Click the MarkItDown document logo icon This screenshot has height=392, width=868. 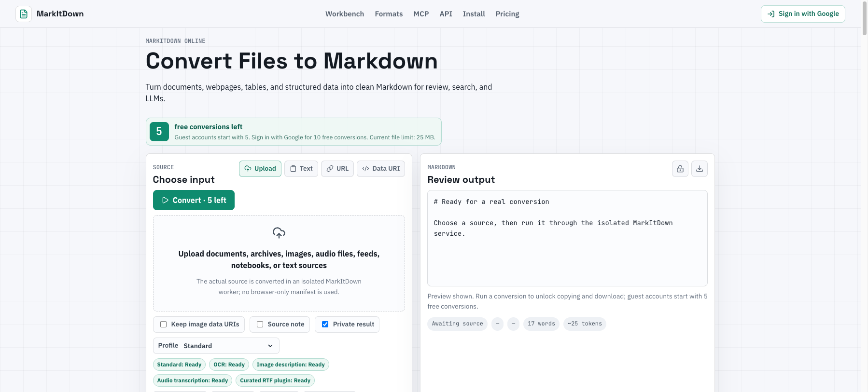[x=24, y=14]
